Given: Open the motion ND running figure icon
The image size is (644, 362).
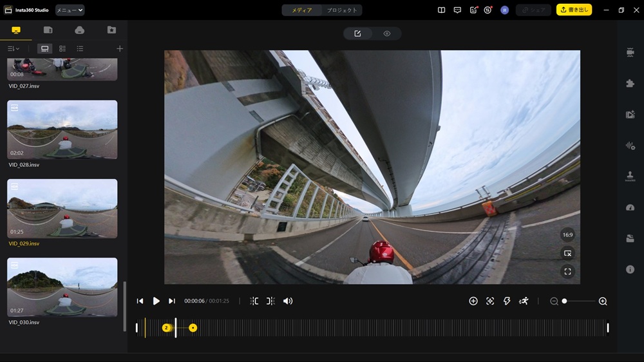Looking at the screenshot, I should (x=524, y=301).
